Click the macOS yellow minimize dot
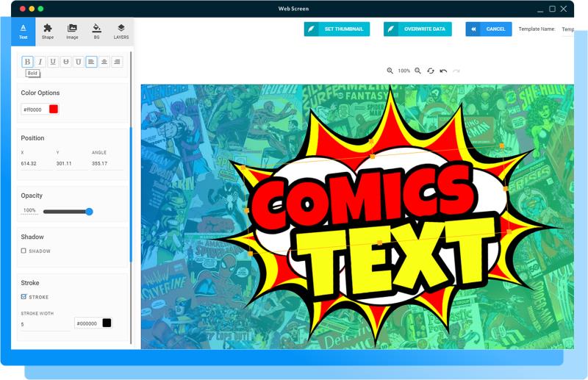 pos(32,9)
